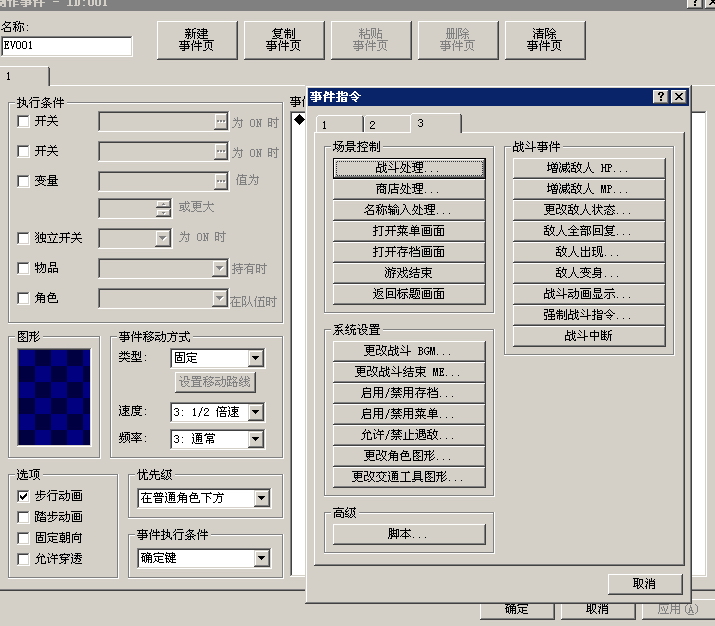
Task: Check the 踏步动画 option
Action: coord(23,517)
